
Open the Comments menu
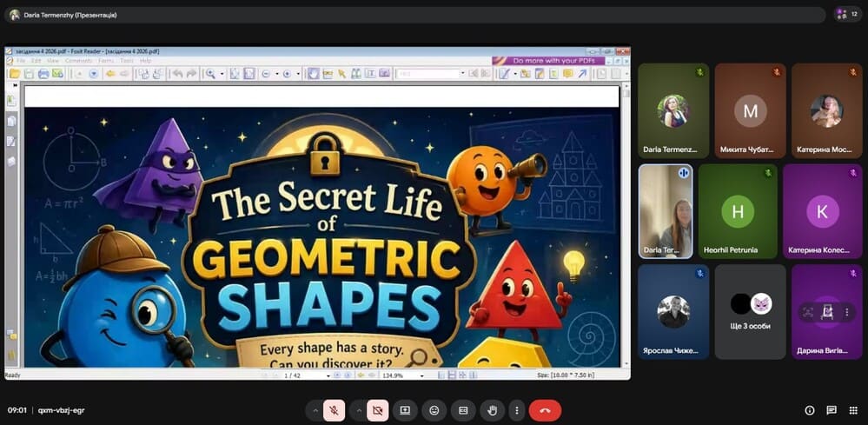tap(78, 60)
